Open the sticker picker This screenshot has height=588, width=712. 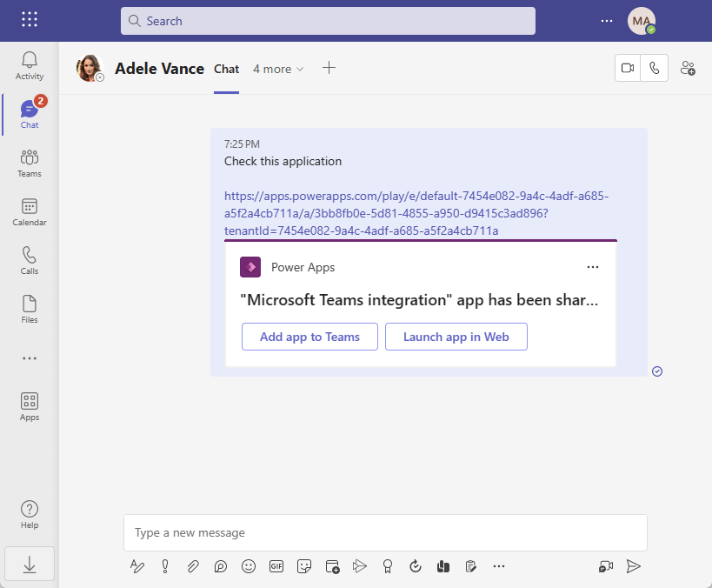point(303,566)
